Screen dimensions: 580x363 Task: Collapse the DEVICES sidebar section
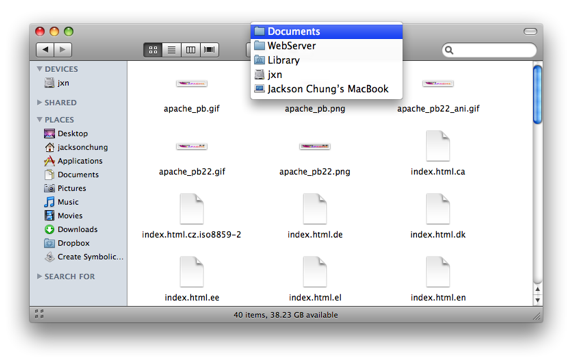pos(40,69)
